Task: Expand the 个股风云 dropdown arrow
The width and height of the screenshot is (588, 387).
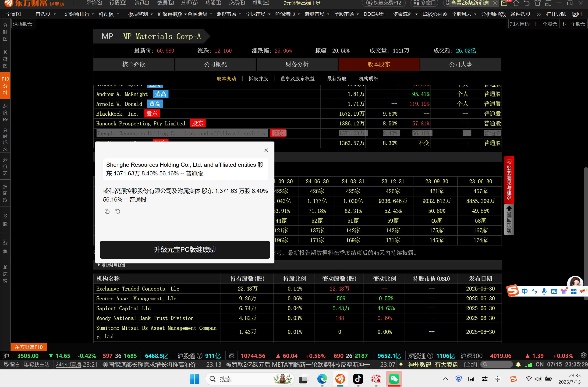Action: click(475, 14)
